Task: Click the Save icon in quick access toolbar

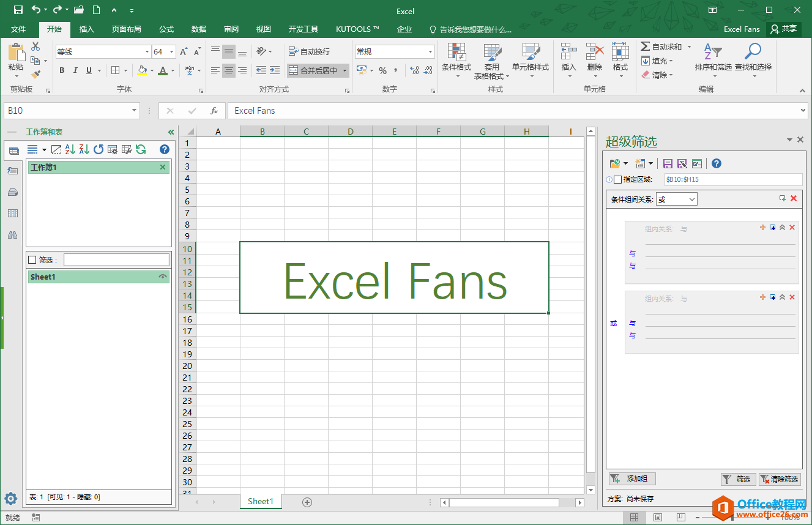Action: (x=18, y=10)
